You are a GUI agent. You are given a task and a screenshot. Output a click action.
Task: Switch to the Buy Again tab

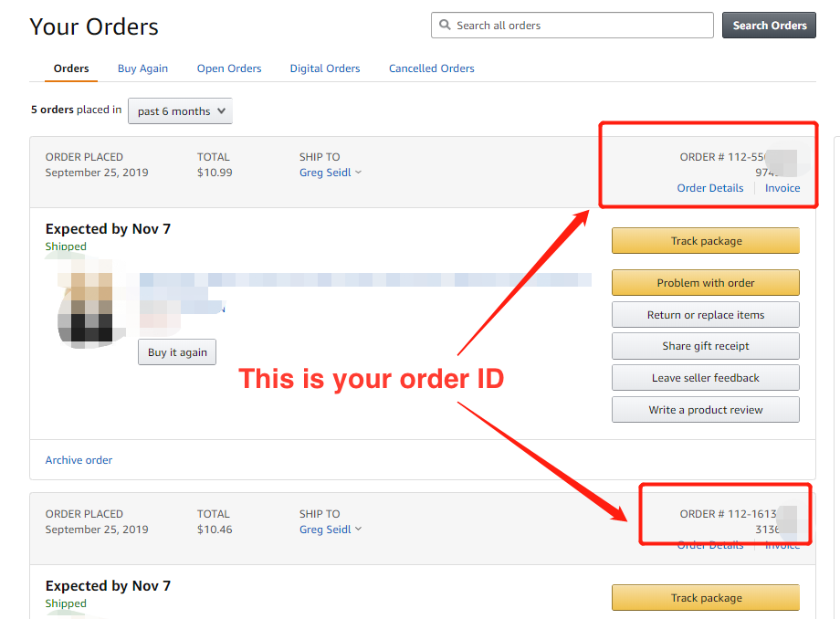[142, 68]
